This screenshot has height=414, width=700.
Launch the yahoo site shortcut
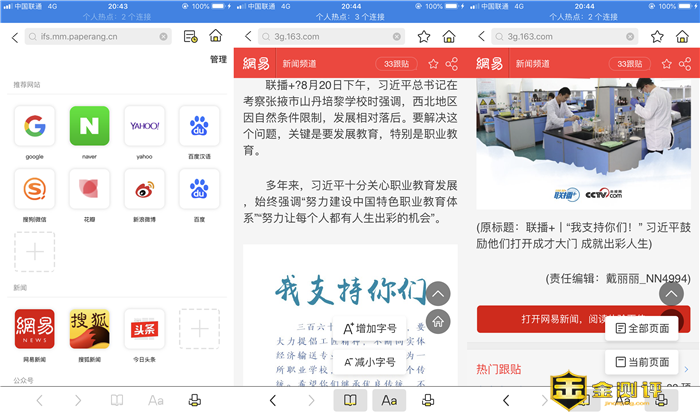point(144,126)
